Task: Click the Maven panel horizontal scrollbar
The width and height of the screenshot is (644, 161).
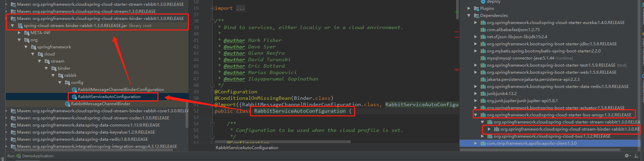Action: (x=540, y=149)
